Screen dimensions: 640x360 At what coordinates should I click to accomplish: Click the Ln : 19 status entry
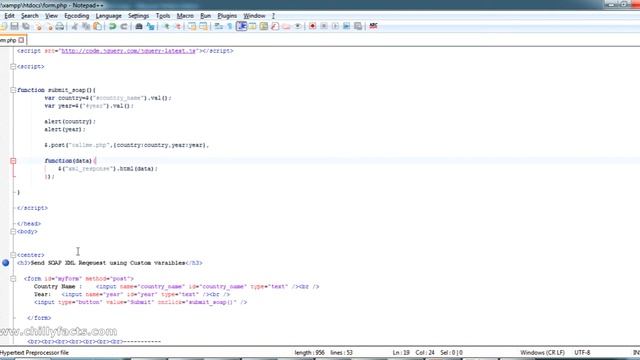click(x=401, y=353)
